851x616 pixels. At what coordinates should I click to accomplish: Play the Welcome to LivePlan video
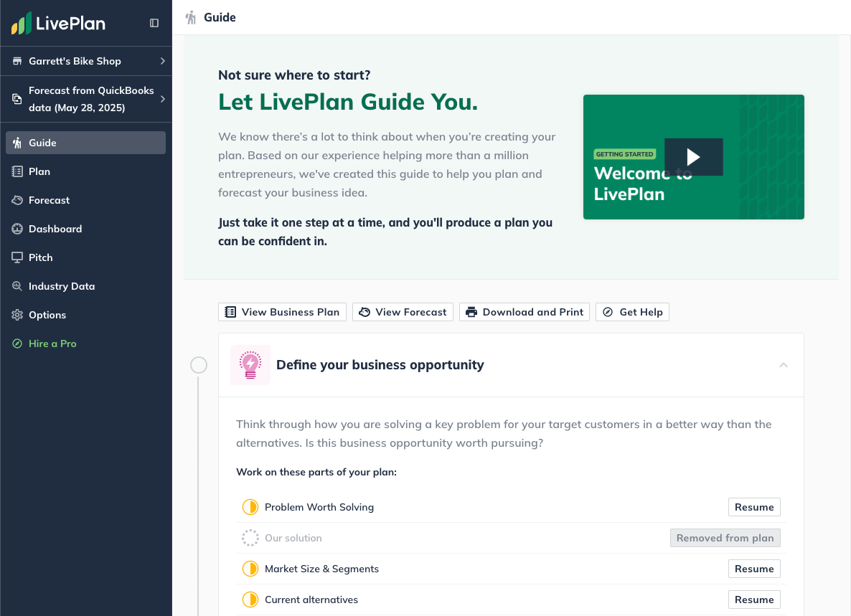pos(694,157)
